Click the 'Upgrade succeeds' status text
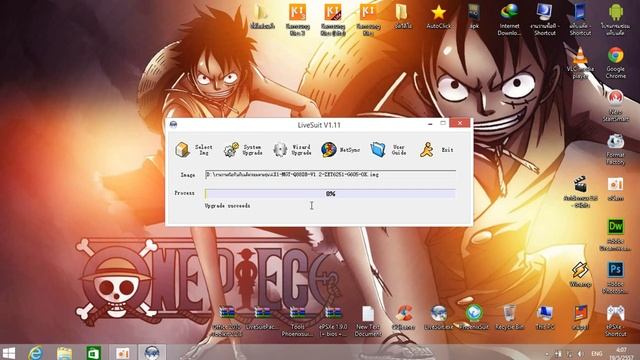 point(227,206)
